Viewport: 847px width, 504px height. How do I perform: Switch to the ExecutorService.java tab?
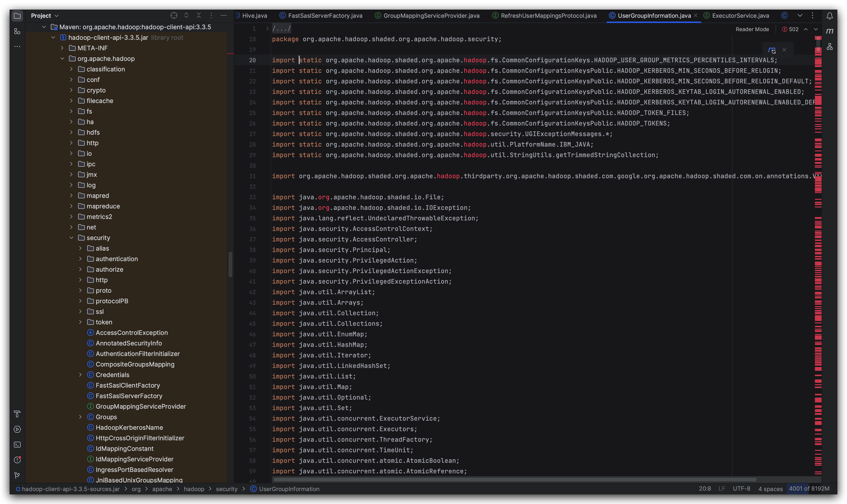pos(740,16)
